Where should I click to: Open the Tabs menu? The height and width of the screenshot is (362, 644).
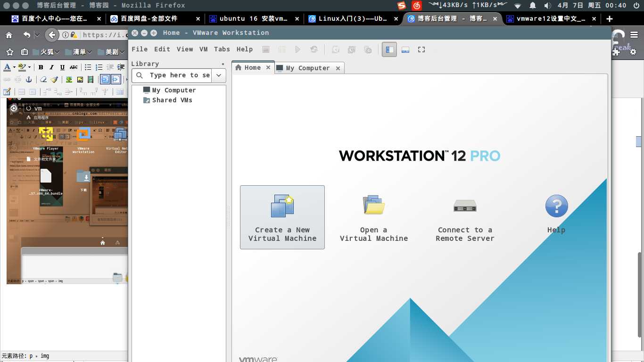222,49
